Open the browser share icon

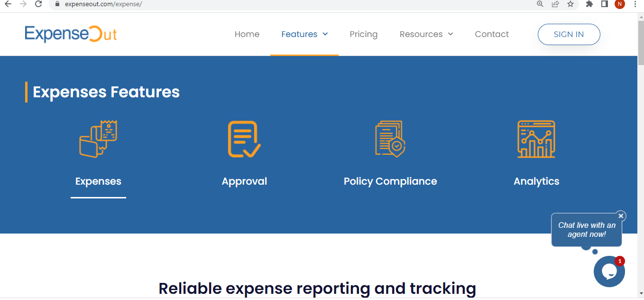coord(555,5)
